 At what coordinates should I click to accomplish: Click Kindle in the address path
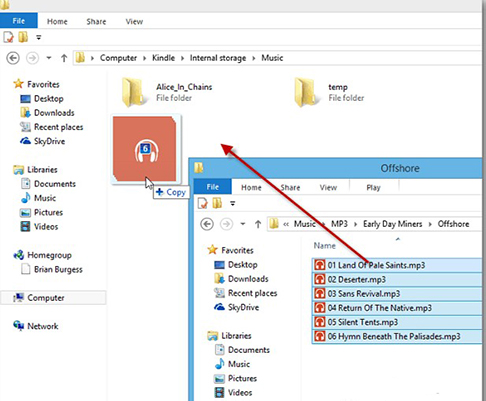163,58
